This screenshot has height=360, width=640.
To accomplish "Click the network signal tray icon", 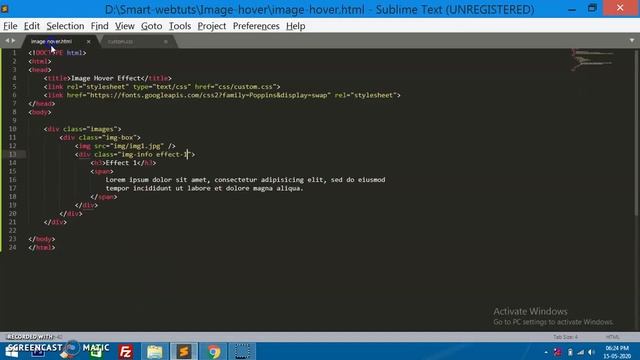I will click(x=580, y=352).
